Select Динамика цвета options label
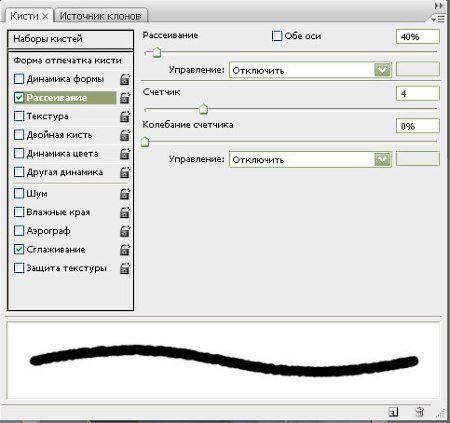 (x=62, y=154)
